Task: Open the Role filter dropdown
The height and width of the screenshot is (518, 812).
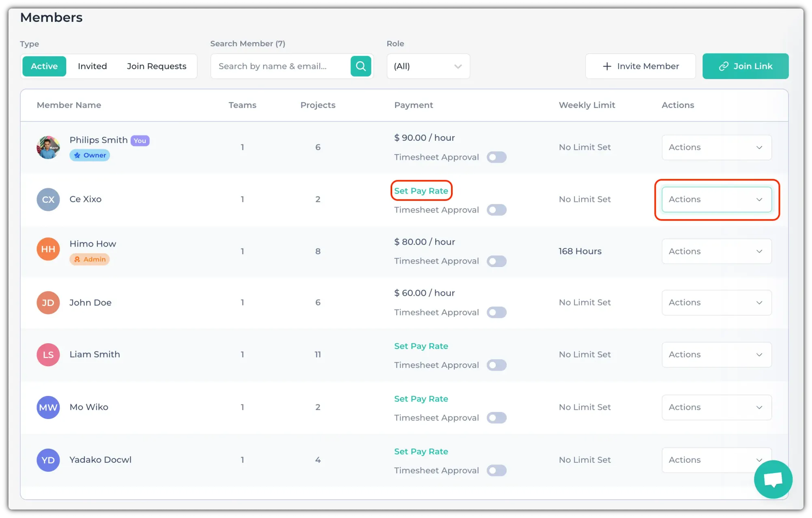Action: tap(428, 66)
